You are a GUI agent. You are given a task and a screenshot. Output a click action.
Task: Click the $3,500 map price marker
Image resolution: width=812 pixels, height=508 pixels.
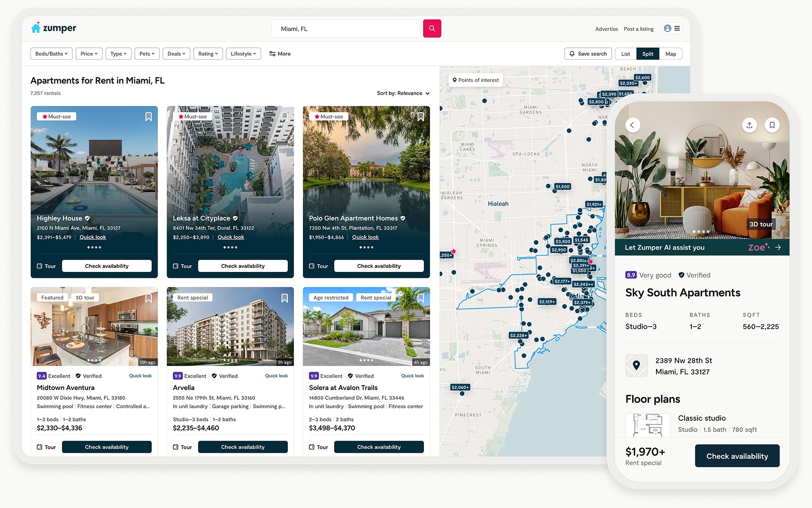click(563, 241)
